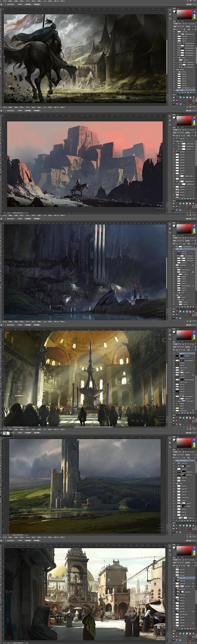The height and width of the screenshot is (644, 197).
Task: Switch to 路径 tab in domed-hall painting window
Action: [x=182, y=342]
